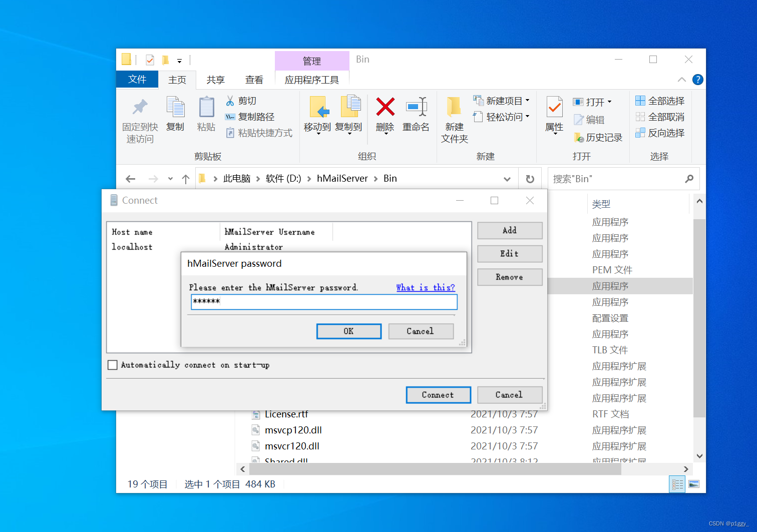Switch to Details view icon in status bar
757x532 pixels.
[677, 484]
